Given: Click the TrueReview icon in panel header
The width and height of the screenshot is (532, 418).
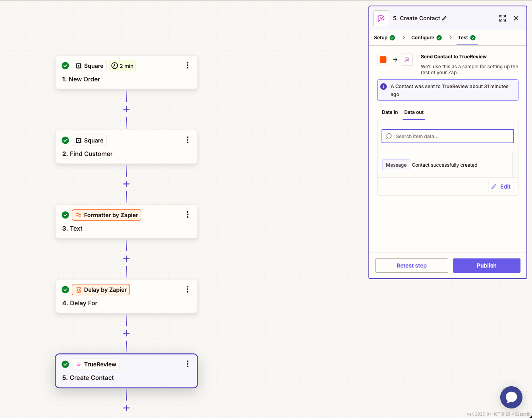Looking at the screenshot, I should 381,18.
